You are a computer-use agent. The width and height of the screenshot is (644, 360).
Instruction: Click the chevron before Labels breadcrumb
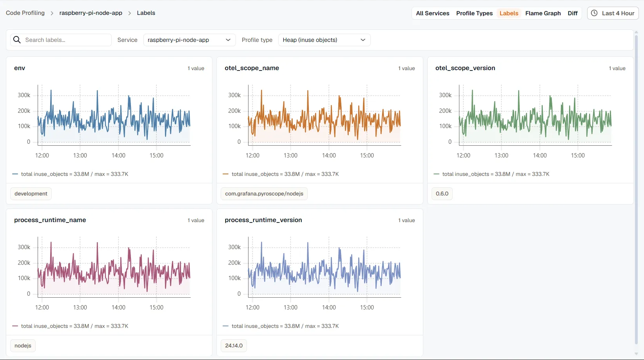[x=130, y=13]
